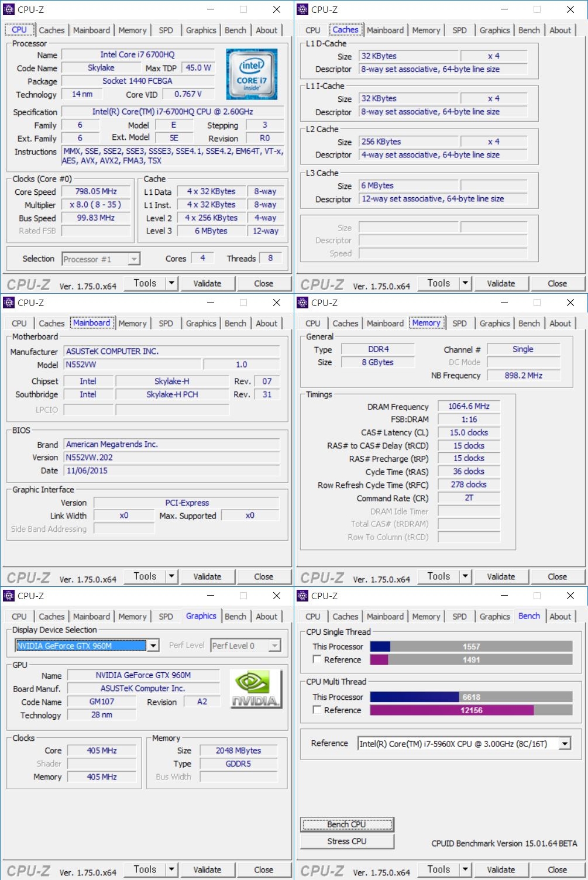This screenshot has height=880, width=588.
Task: Click the GPU Memory Type value GDDR5
Action: [x=238, y=764]
